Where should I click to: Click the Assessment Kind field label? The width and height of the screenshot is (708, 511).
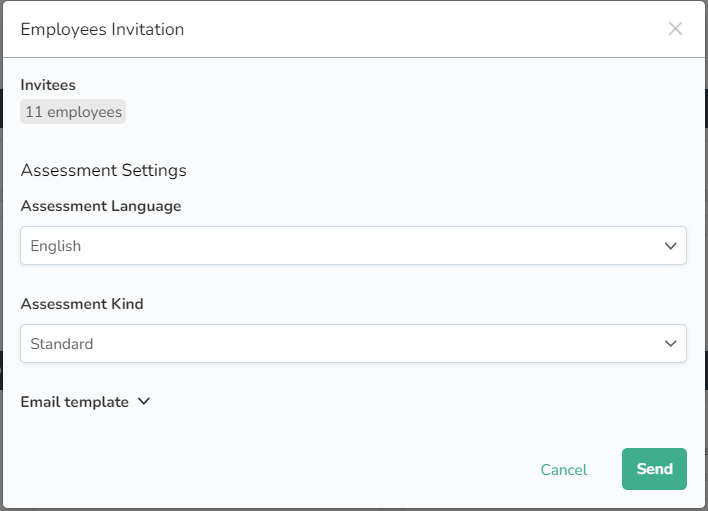coord(82,304)
